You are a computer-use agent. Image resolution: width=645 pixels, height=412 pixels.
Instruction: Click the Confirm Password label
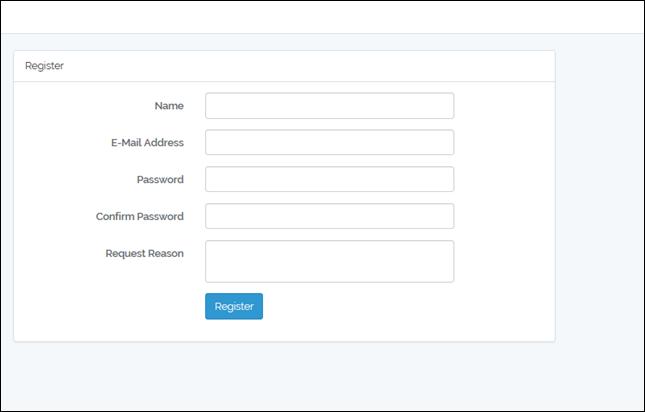pyautogui.click(x=140, y=216)
